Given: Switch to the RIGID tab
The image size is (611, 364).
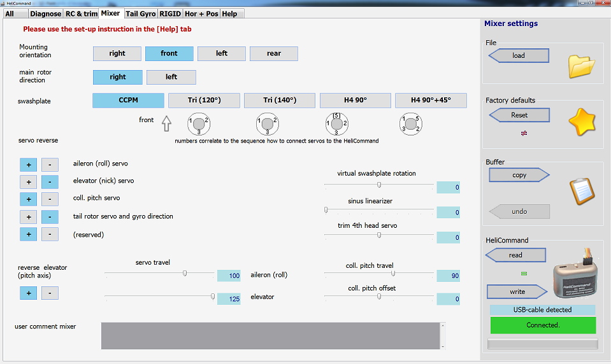Looking at the screenshot, I should coord(170,13).
